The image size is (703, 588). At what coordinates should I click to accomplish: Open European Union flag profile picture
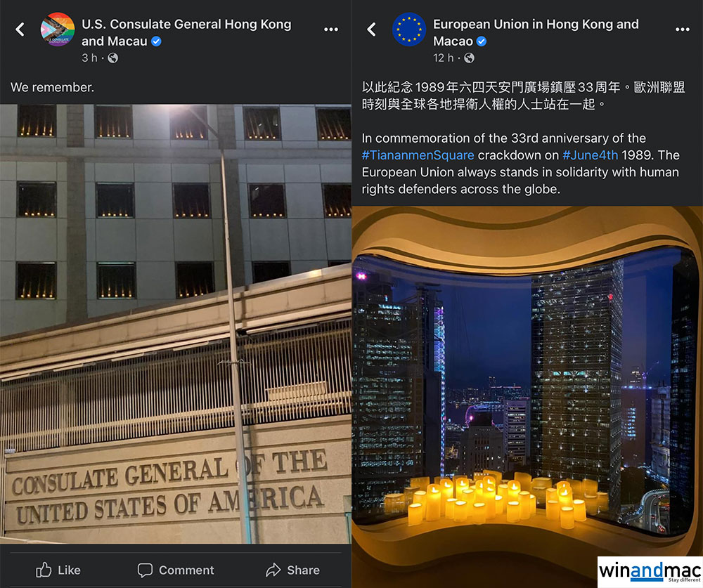pos(409,30)
